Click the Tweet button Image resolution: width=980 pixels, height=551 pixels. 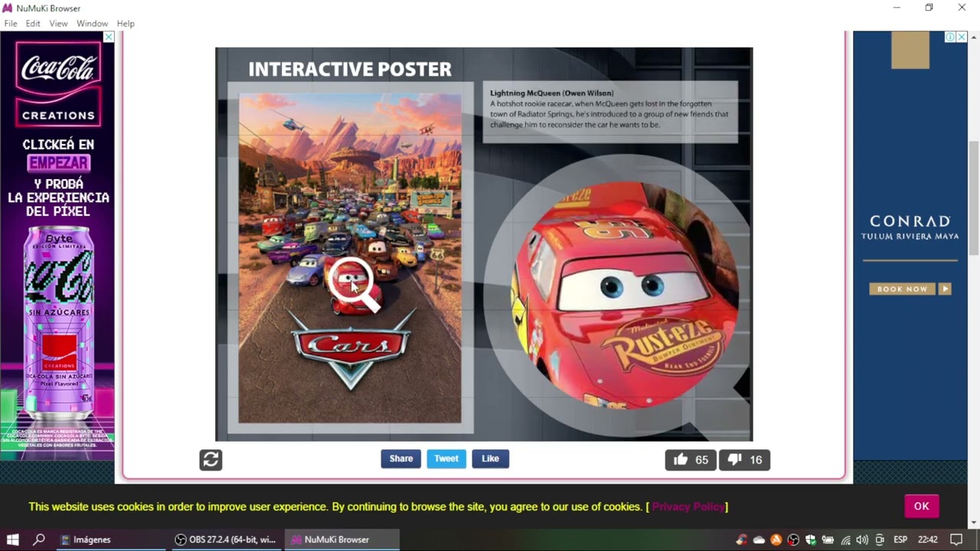pyautogui.click(x=446, y=458)
